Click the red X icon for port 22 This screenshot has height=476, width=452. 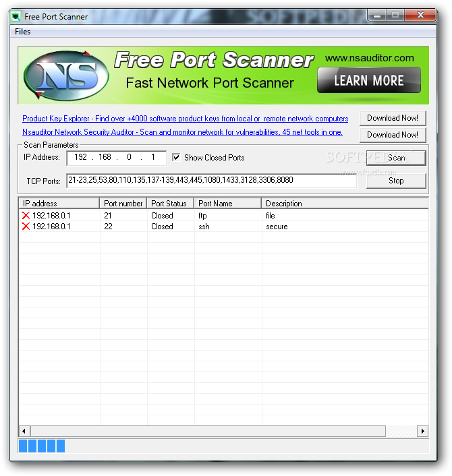point(26,227)
